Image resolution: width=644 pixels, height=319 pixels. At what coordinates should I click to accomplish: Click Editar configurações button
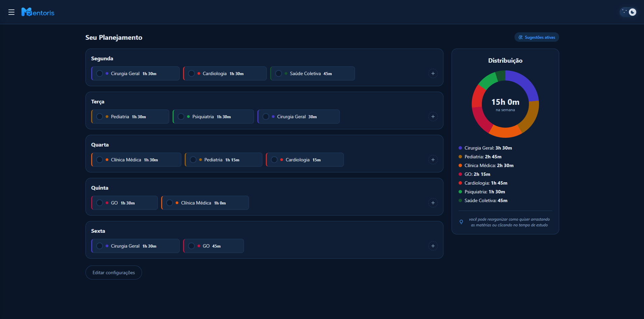point(114,273)
